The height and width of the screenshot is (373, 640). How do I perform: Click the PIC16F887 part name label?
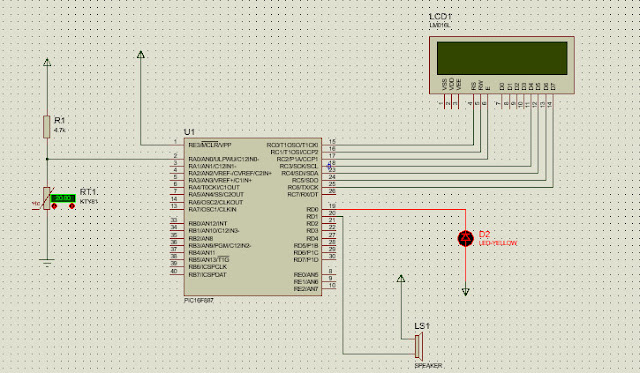(x=199, y=300)
